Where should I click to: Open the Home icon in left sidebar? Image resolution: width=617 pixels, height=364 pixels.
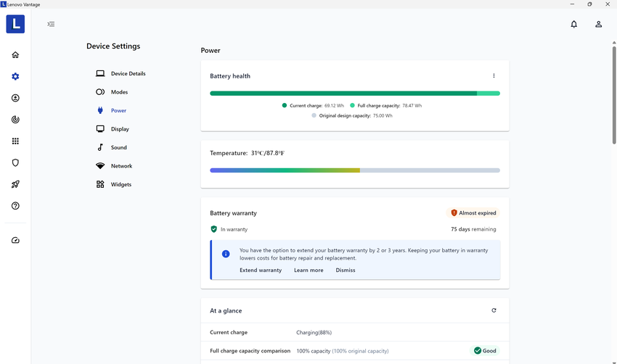[15, 55]
